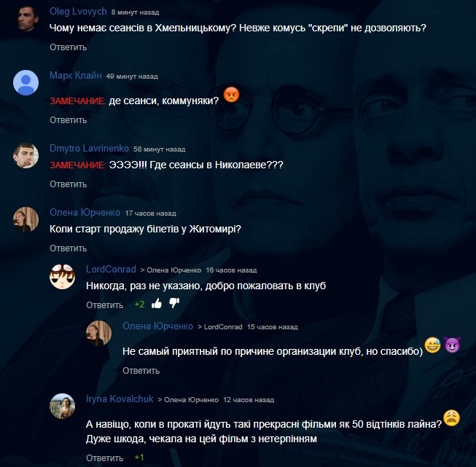Click thumbs-up icon on LordConrad's comment
Screen dimensions: 476x467
click(x=157, y=304)
